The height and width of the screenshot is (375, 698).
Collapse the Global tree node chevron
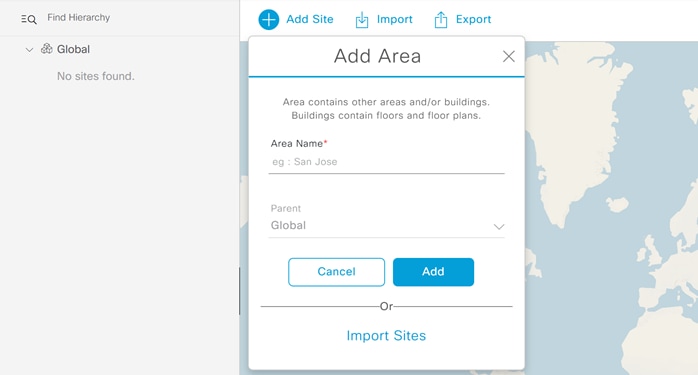[29, 49]
